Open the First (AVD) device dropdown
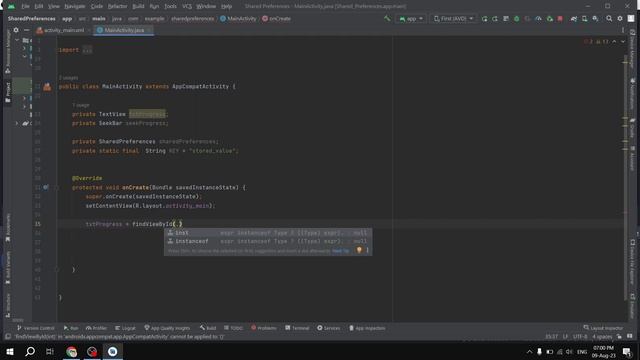Viewport: 640px width, 360px height. coord(453,19)
